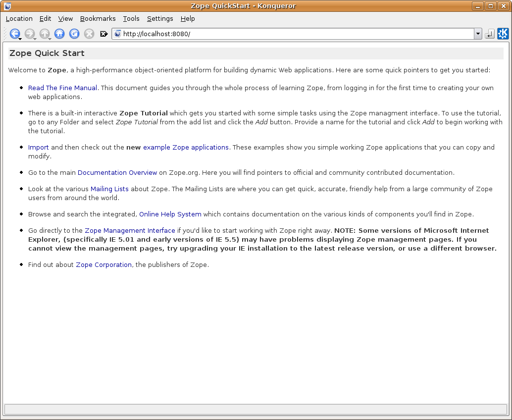Open the Up button dropdown arrow
Screen dimensions: 512x420
coord(50,39)
